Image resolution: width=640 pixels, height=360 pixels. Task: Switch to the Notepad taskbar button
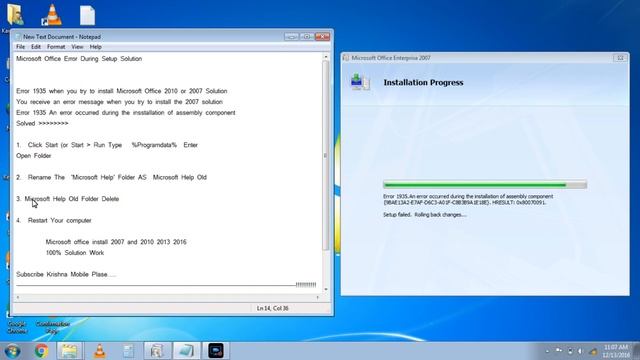[x=187, y=351]
